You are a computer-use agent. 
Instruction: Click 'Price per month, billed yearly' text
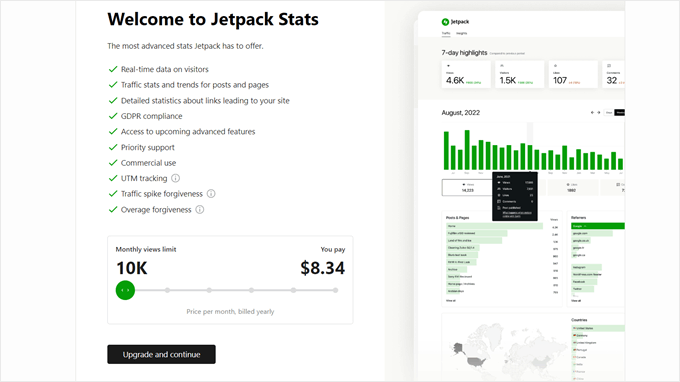pyautogui.click(x=230, y=311)
